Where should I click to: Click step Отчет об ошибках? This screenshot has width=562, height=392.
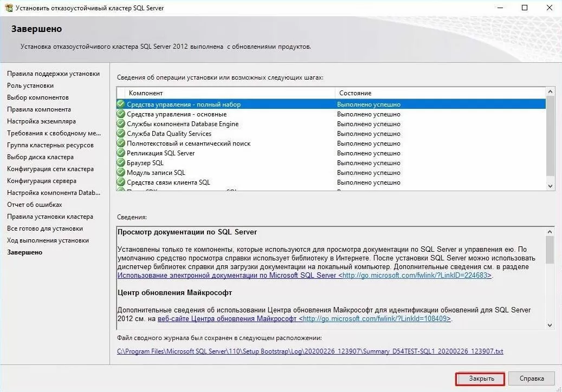[x=35, y=205]
